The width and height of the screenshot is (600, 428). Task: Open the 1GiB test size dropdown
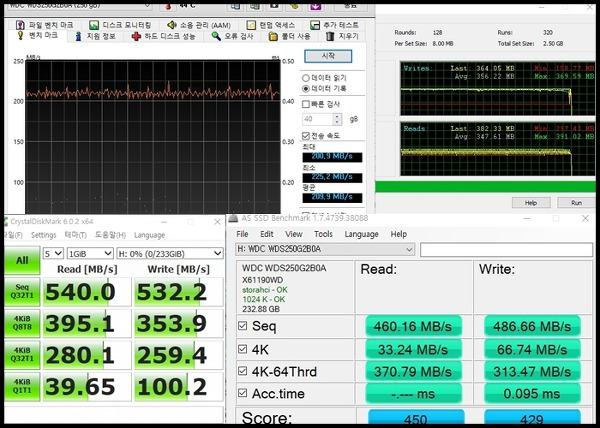[90, 253]
